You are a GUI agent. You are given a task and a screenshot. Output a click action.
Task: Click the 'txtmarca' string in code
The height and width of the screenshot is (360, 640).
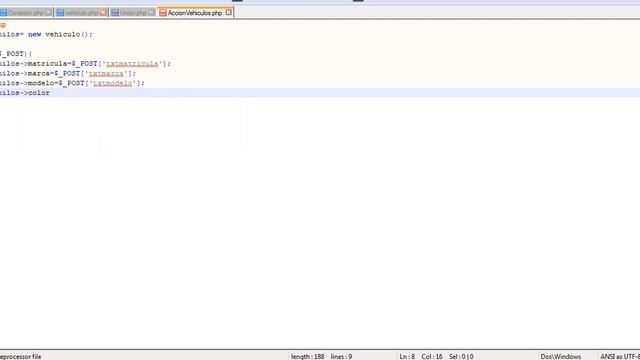106,73
